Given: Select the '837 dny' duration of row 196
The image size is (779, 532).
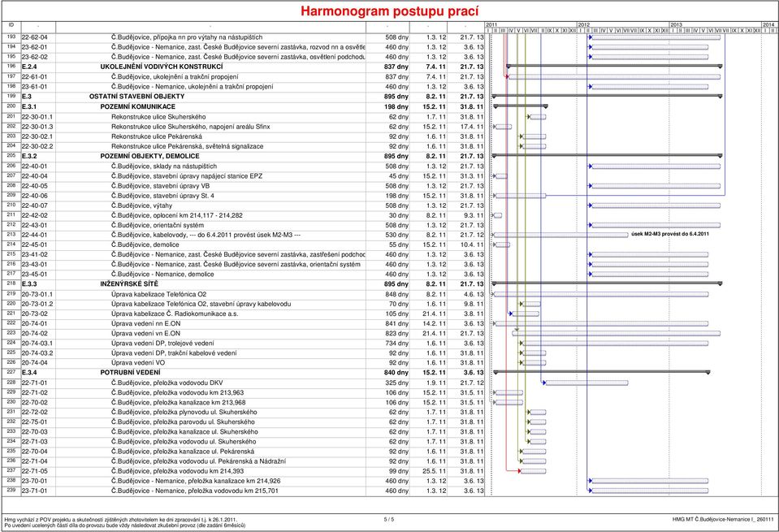Looking at the screenshot, I should point(396,67).
